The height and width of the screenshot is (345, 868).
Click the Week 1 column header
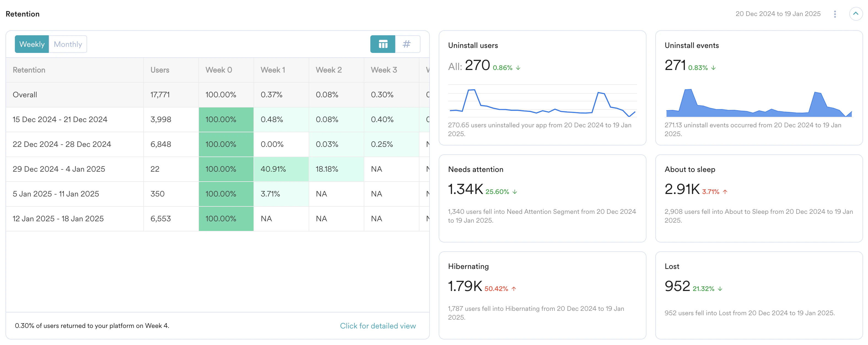coord(273,70)
